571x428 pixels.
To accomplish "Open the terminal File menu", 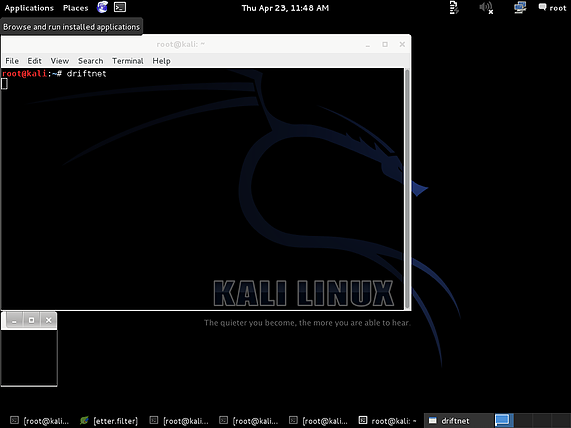I will point(12,61).
